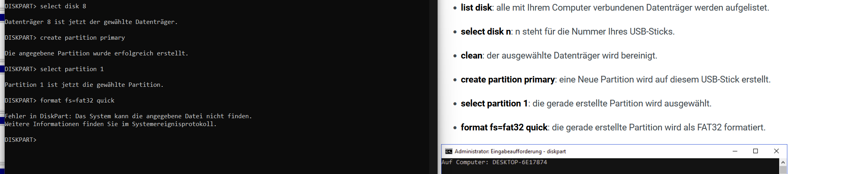Click the scrollbar up arrow in the diskpart window
The image size is (868, 174).
783,162
